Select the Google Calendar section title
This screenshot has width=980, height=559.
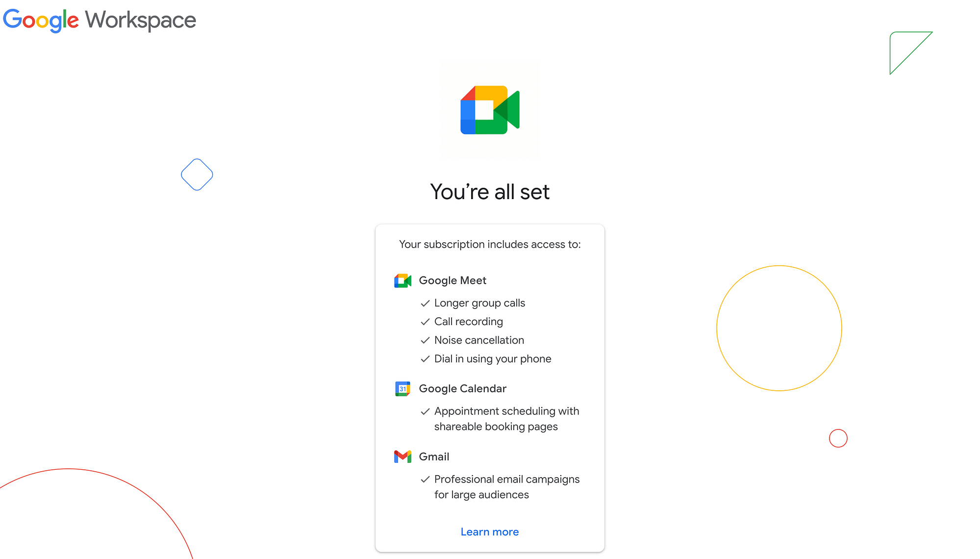(462, 389)
